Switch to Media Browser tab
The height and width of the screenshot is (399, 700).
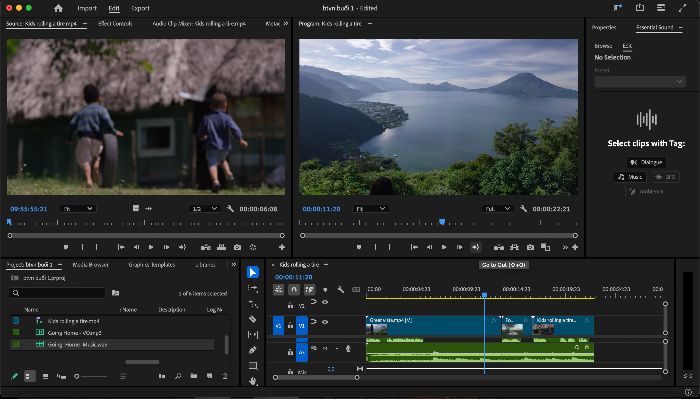tap(91, 265)
